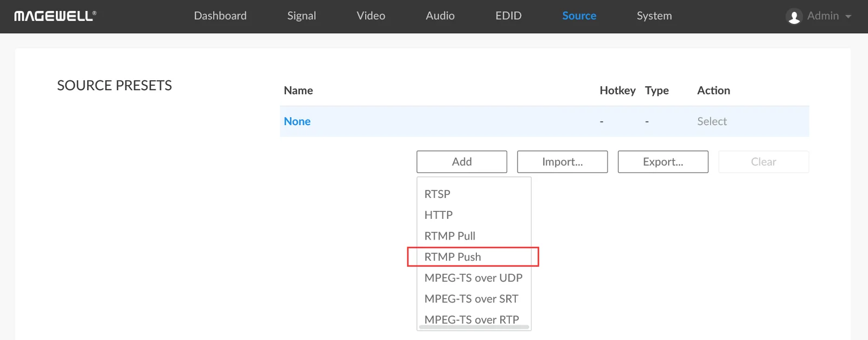Expand the Admin account dropdown arrow
Viewport: 868px width, 340px height.
pos(848,17)
